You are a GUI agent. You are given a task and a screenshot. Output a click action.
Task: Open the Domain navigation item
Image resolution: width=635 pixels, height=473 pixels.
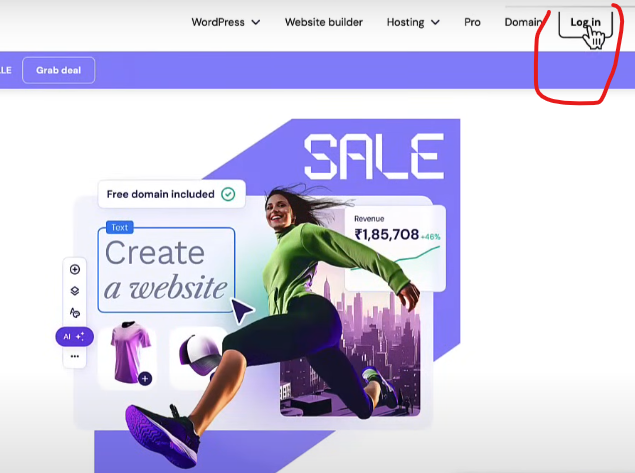point(522,22)
